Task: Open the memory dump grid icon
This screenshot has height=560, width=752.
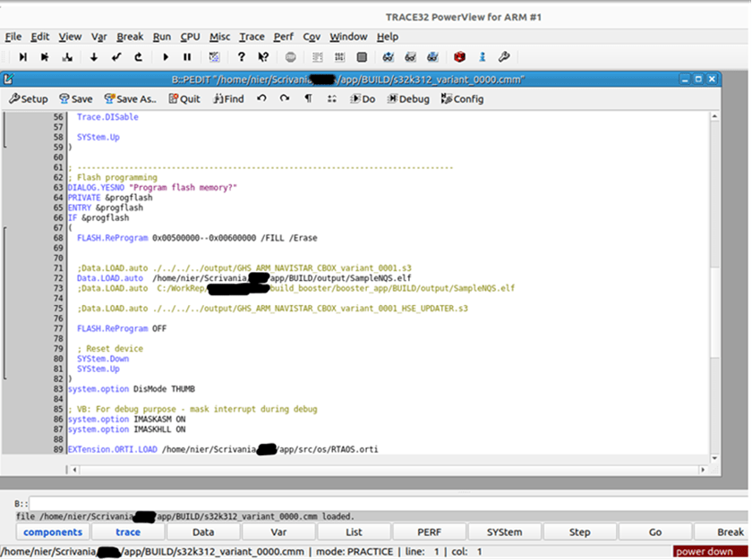Action: (x=339, y=57)
